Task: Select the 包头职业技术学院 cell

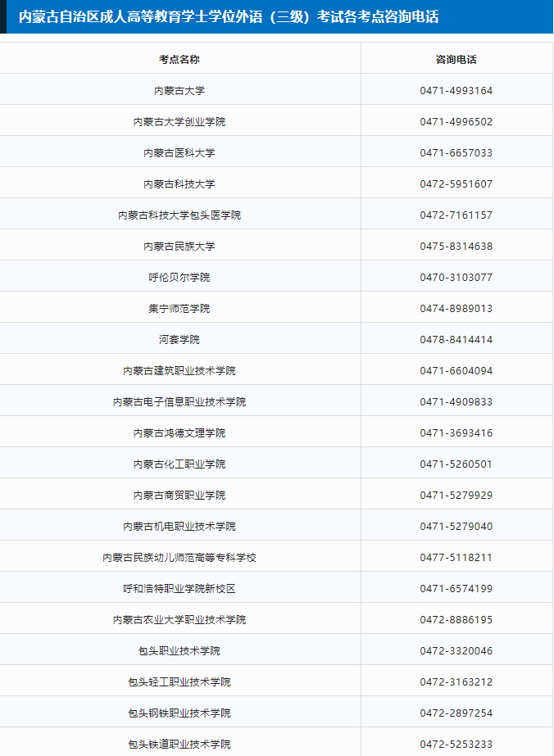Action: pyautogui.click(x=179, y=650)
